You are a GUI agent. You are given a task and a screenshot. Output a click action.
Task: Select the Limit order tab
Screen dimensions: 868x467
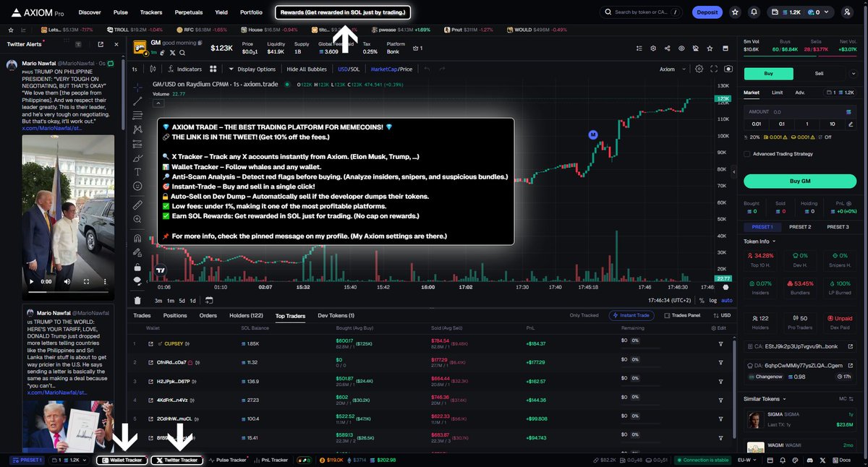(777, 93)
